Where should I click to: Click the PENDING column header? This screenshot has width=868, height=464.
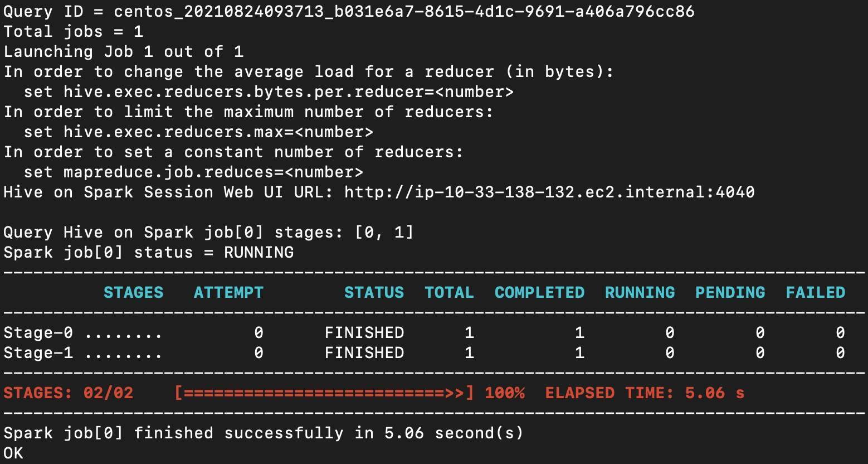730,293
